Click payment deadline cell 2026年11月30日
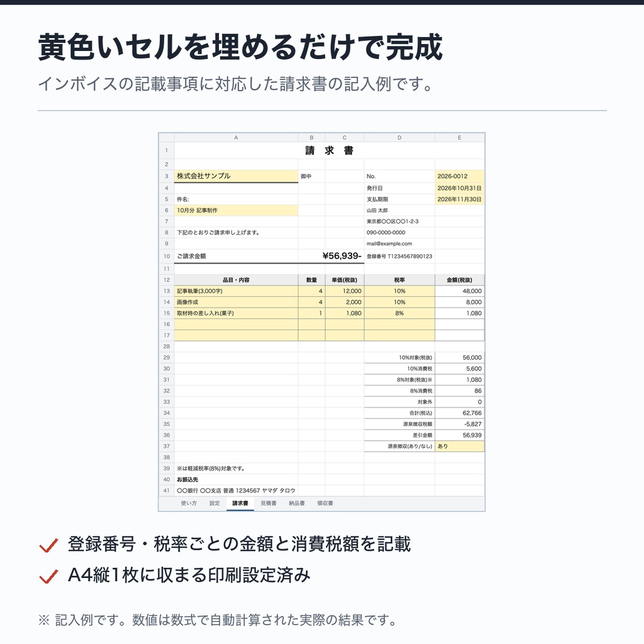 tap(460, 199)
